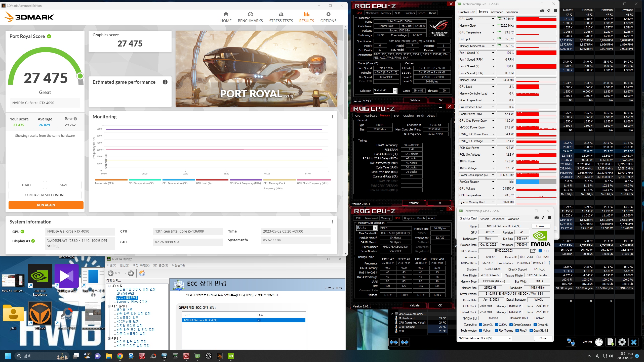Click the forward arrow in NVIDIA Control Panel
The width and height of the screenshot is (644, 362).
pos(131,273)
